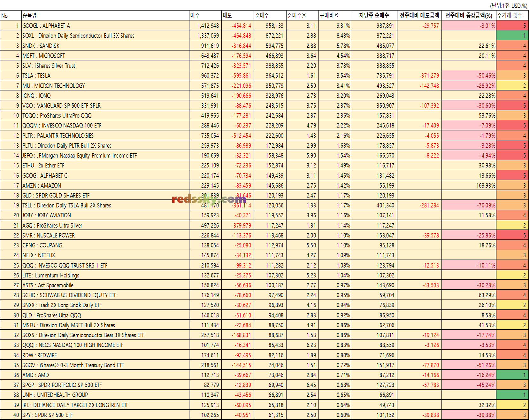The image size is (529, 420).
Task: Select the SLV : iShares Silver Trust cell
Action: tap(105, 66)
